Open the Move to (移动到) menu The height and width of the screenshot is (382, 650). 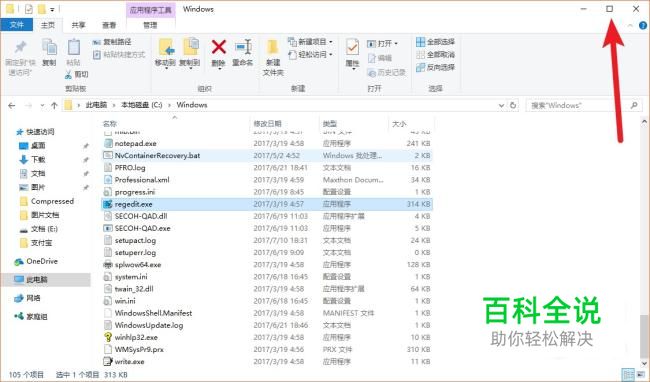click(x=165, y=54)
